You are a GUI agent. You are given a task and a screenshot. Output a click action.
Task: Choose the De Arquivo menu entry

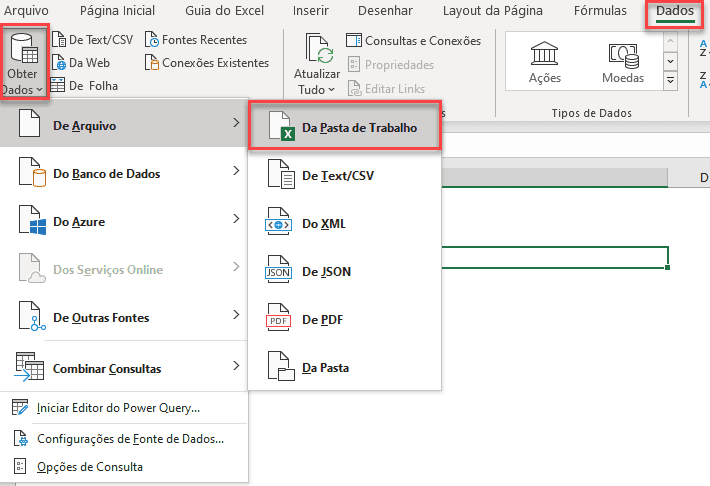tap(124, 123)
